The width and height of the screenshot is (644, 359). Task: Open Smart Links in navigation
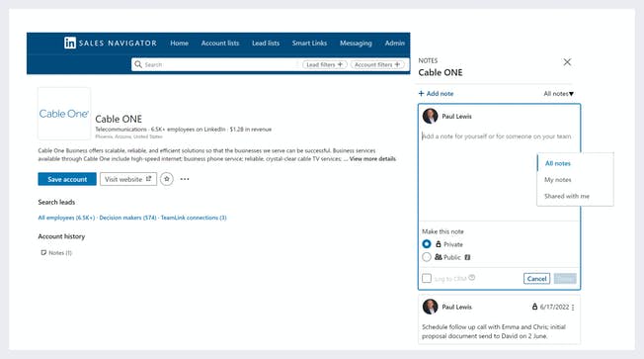(x=309, y=44)
